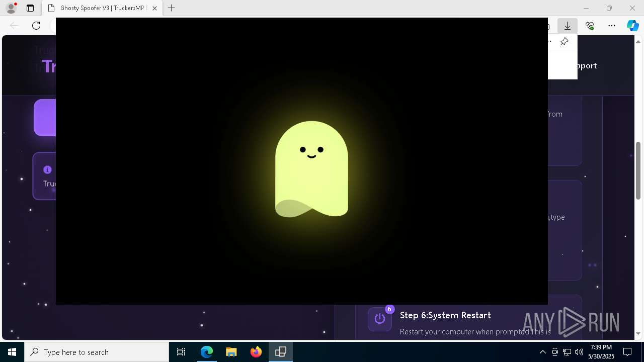Click the Step 6 power restart icon
This screenshot has width=644, height=362.
380,319
